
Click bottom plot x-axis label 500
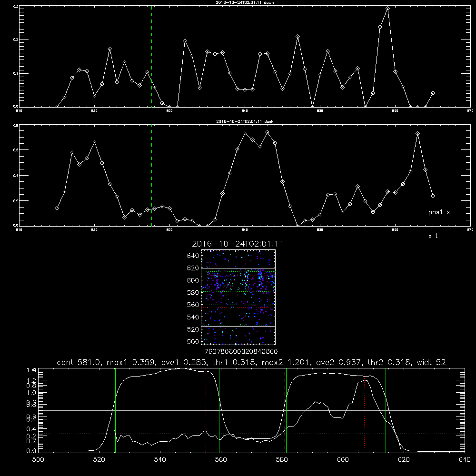click(x=38, y=460)
